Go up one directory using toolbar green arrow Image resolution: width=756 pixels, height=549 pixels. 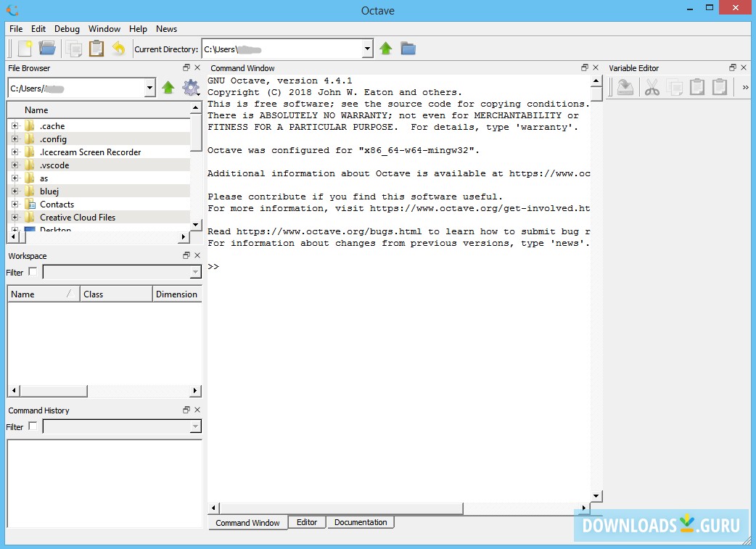point(386,49)
